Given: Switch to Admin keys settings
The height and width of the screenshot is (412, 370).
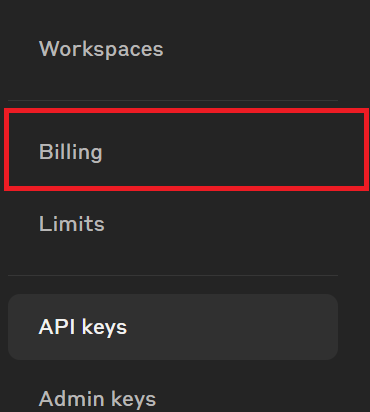Looking at the screenshot, I should [x=173, y=398].
